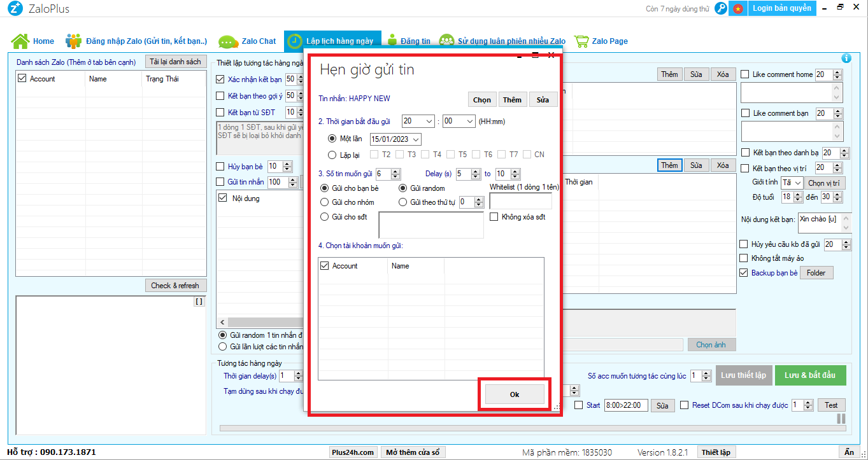Image resolution: width=868 pixels, height=460 pixels.
Task: Click the Đăng tin person icon
Action: (x=392, y=41)
